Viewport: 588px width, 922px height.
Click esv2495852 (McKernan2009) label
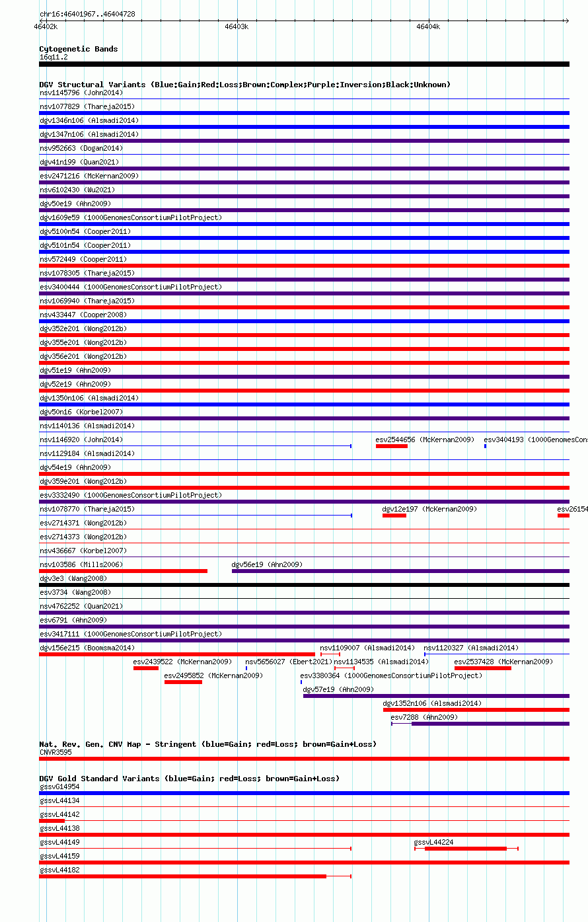[x=214, y=675]
